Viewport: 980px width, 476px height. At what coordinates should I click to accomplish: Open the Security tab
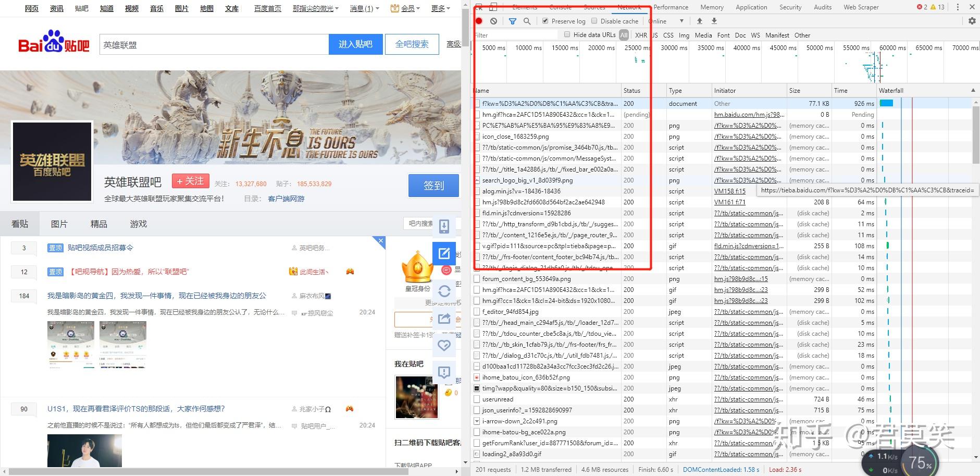tap(790, 7)
